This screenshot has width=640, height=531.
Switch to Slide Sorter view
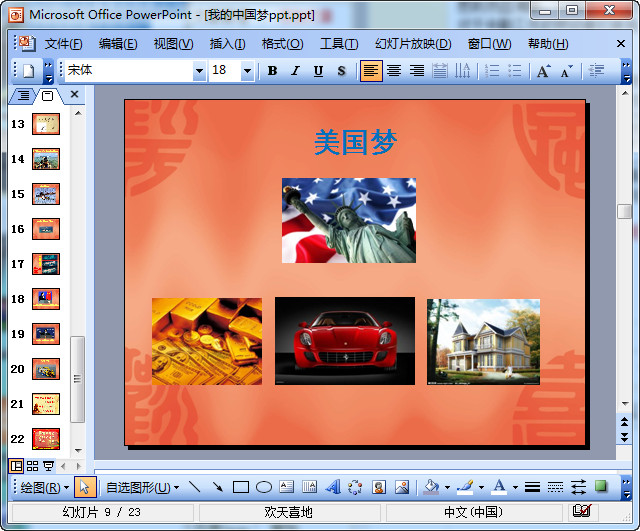click(32, 466)
